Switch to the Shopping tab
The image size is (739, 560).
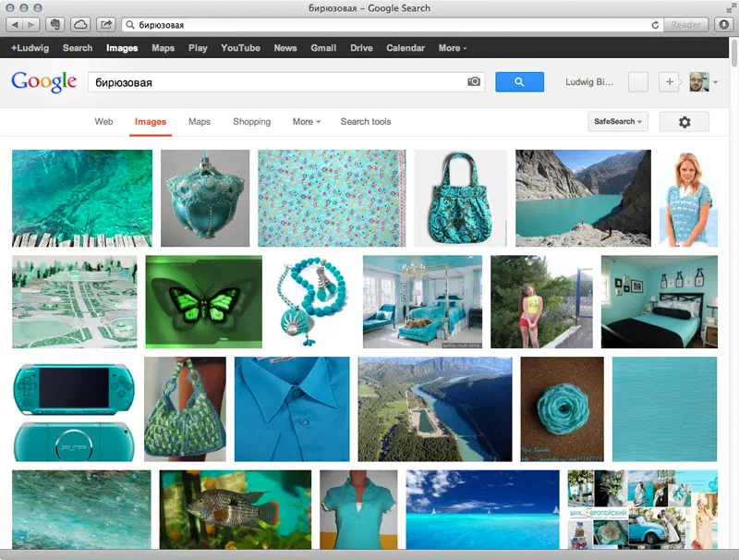click(x=251, y=122)
